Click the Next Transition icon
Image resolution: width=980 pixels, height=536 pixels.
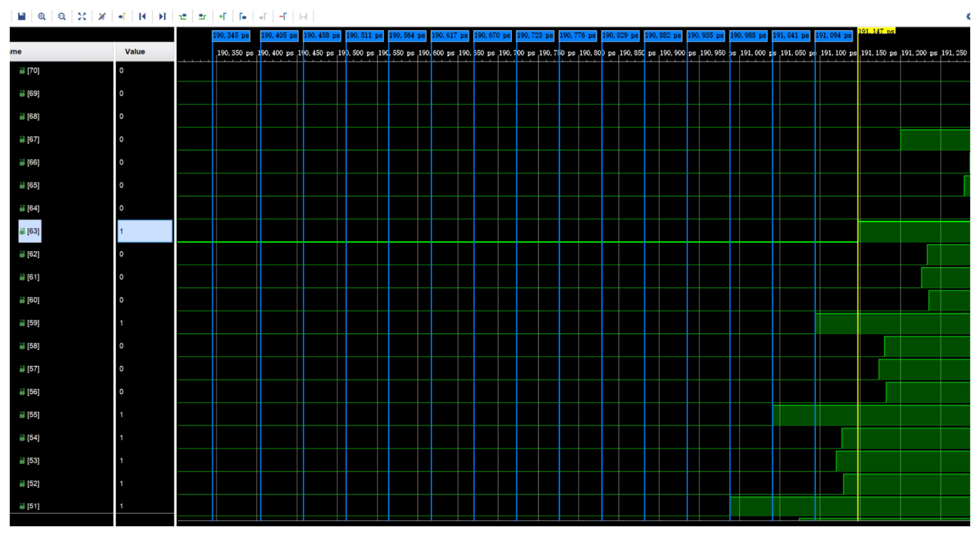pos(202,16)
